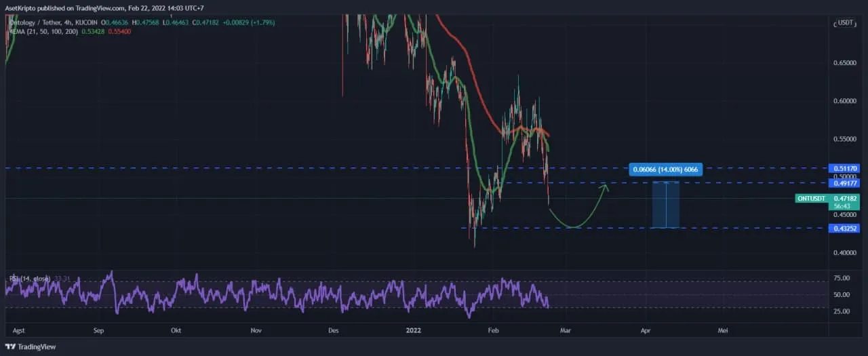Click the TradingView logo icon
This screenshot has height=356, width=868.
point(10,347)
